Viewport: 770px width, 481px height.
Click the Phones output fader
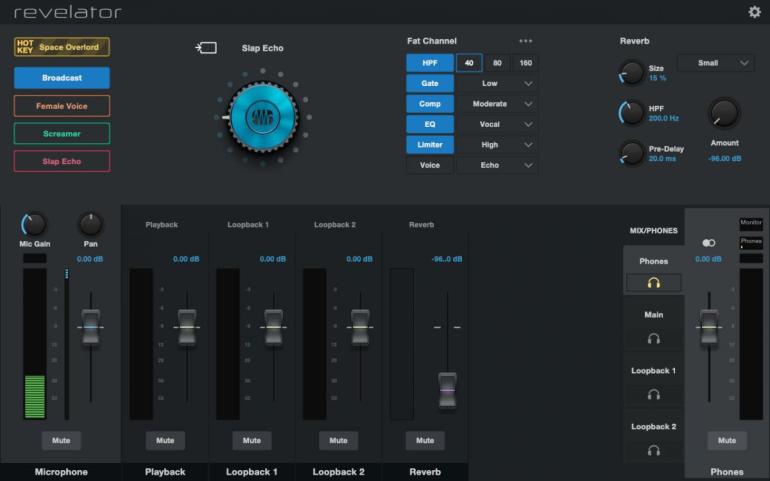tap(709, 327)
